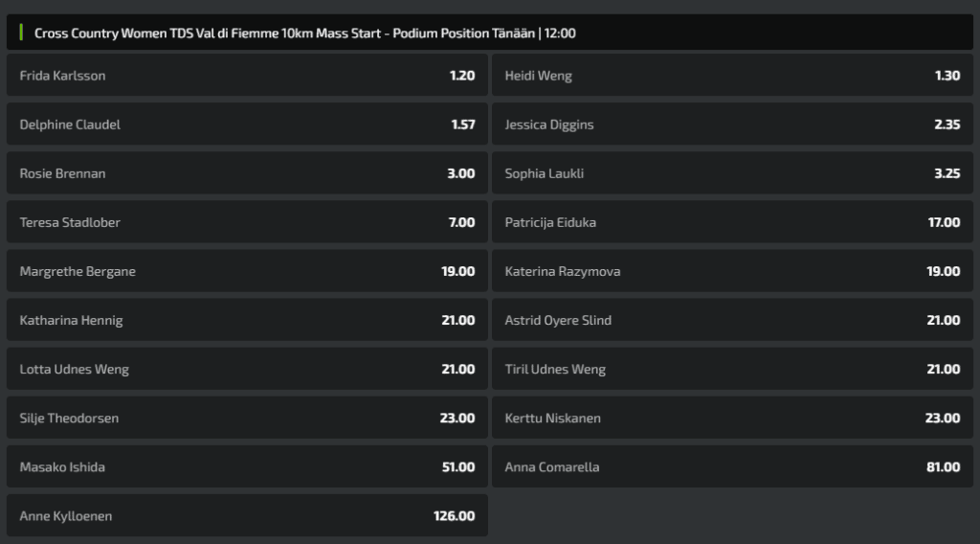Choose Patricija Eiduka at 17.00
980x544 pixels.
click(732, 222)
